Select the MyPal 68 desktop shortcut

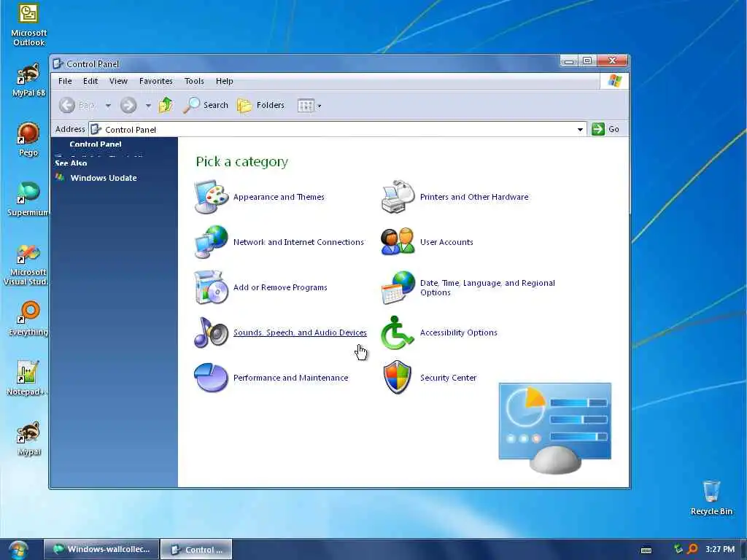(x=28, y=80)
